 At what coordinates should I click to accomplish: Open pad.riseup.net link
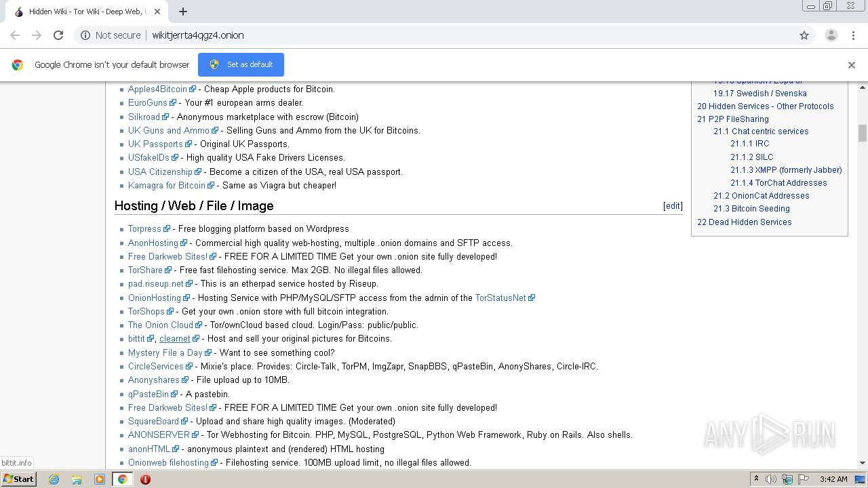(x=156, y=283)
